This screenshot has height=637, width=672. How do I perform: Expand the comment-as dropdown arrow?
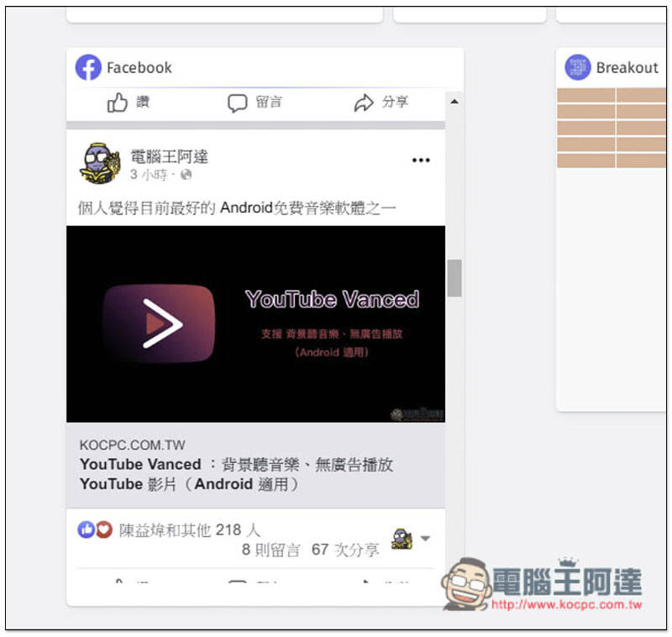[425, 539]
